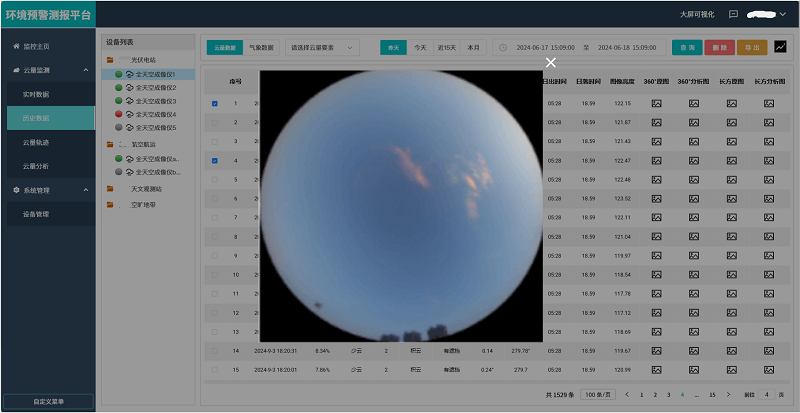
Task: Uncheck the row 4 checkbox
Action: [214, 160]
